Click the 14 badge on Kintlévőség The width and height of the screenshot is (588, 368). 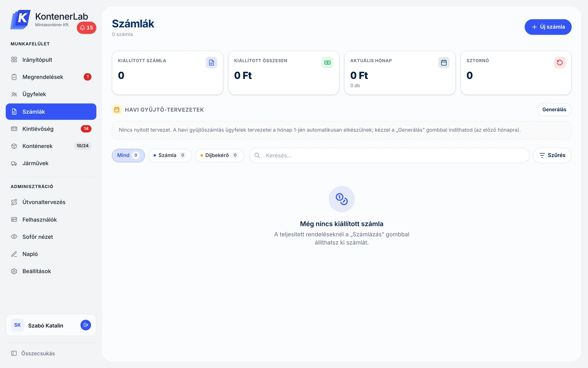[x=86, y=129]
